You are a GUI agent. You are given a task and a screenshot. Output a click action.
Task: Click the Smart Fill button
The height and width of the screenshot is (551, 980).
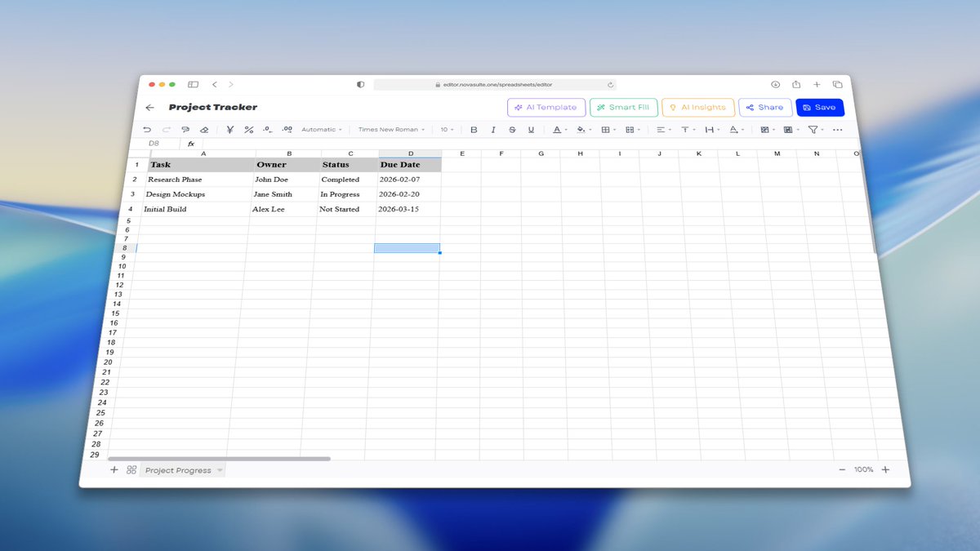click(x=623, y=107)
